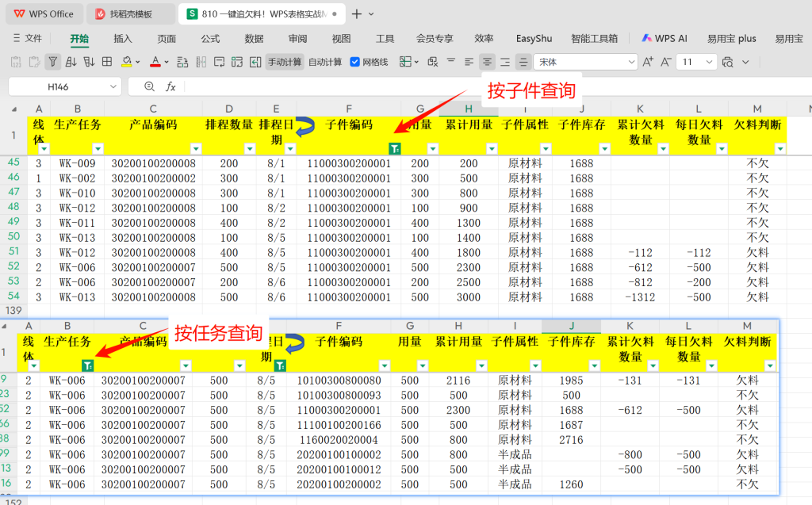
Task: Click the zoom magnifier beside formula bar
Action: (149, 86)
